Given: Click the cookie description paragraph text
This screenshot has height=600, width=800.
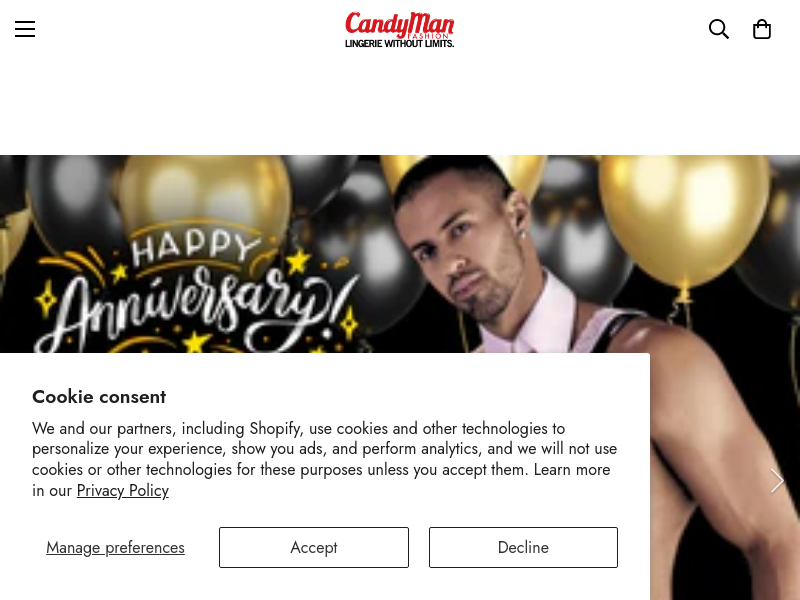Looking at the screenshot, I should click(x=324, y=459).
